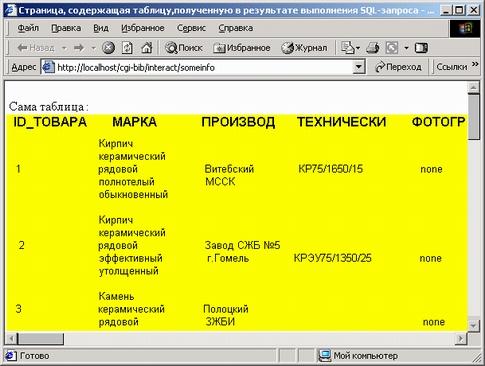Open the Правка menu
Image resolution: width=485 pixels, height=366 pixels.
coord(66,28)
